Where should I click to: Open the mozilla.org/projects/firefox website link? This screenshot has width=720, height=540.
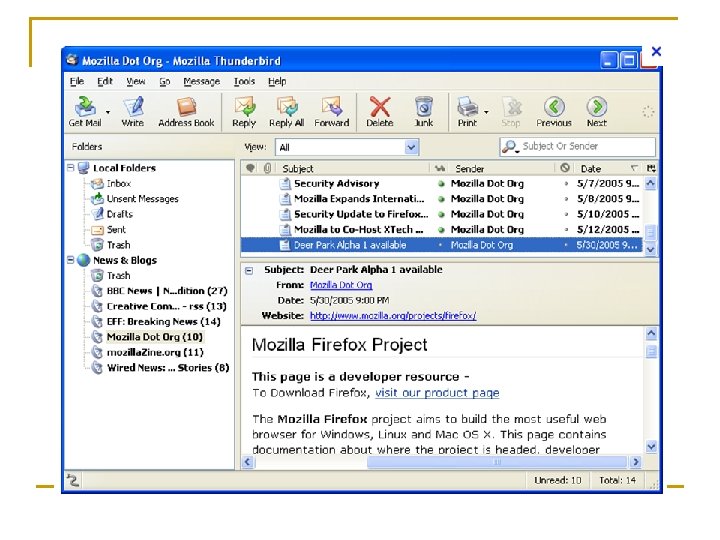pos(393,316)
